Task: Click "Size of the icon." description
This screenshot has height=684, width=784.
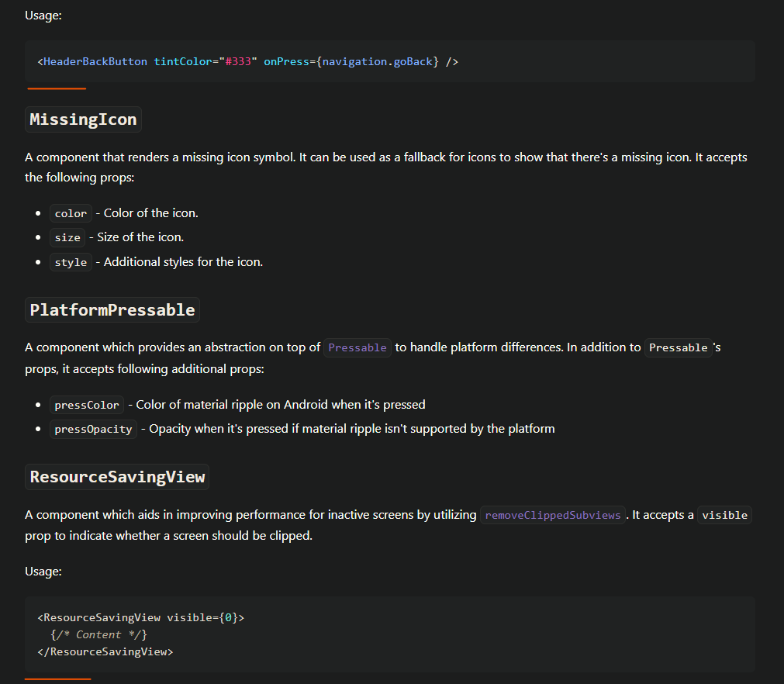Action: tap(140, 237)
